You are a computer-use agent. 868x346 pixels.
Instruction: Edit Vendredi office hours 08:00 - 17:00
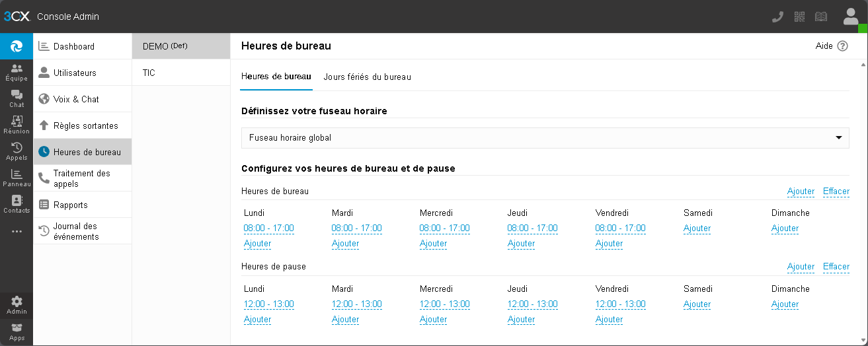[621, 228]
